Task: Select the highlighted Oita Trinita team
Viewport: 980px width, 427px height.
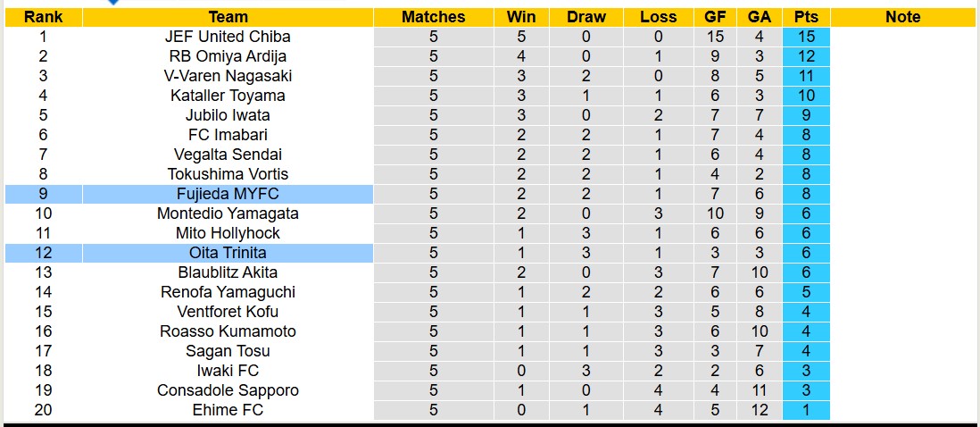Action: click(228, 253)
